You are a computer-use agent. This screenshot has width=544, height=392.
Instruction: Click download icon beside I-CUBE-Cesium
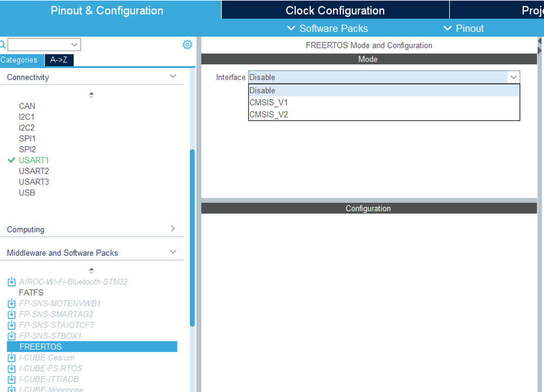pyautogui.click(x=11, y=357)
